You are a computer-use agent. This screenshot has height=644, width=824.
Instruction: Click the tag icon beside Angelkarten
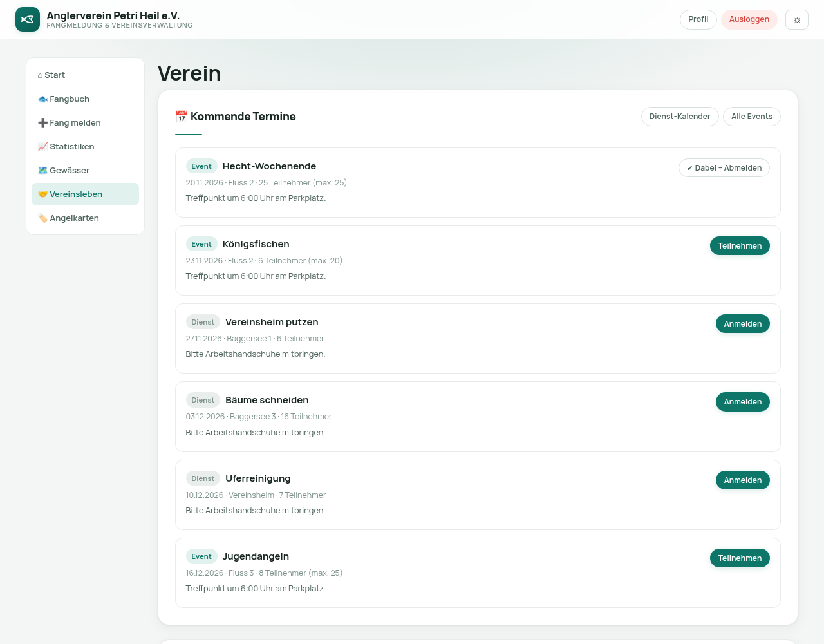[x=42, y=218]
